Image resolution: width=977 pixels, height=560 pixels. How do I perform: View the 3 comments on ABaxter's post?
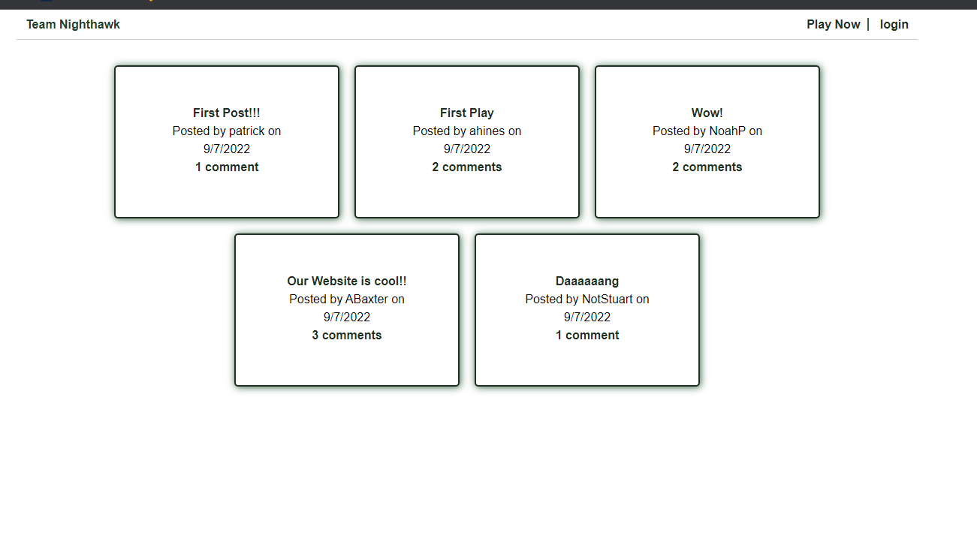346,335
